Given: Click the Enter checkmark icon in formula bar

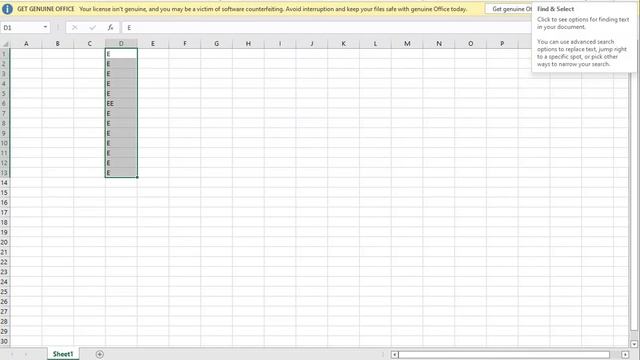Looking at the screenshot, I should click(x=93, y=27).
